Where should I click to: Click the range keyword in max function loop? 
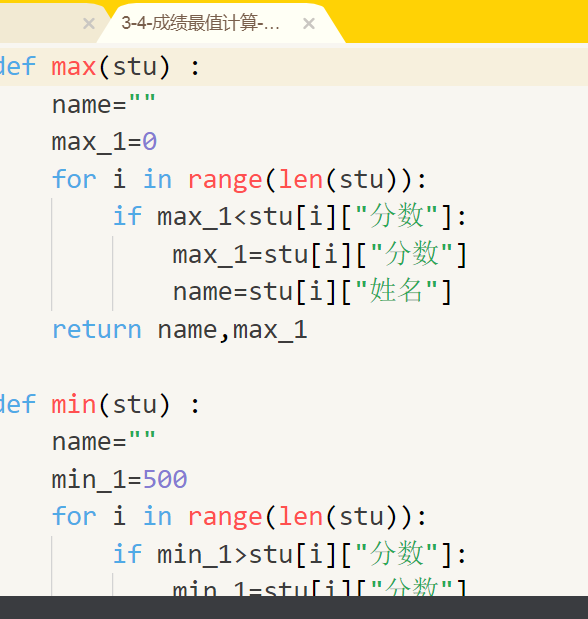click(x=225, y=180)
